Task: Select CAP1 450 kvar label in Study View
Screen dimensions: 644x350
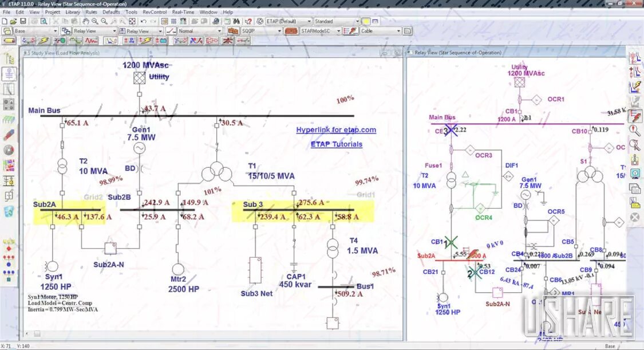Action: (295, 281)
